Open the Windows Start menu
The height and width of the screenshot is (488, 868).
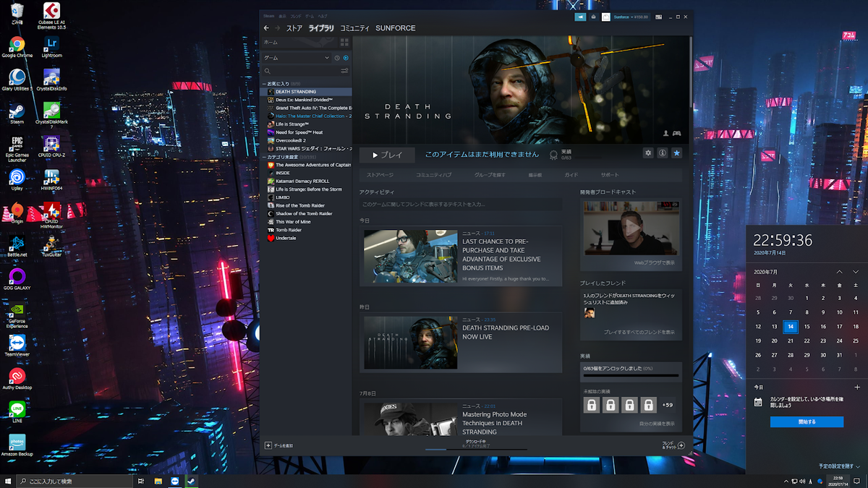coord(8,481)
